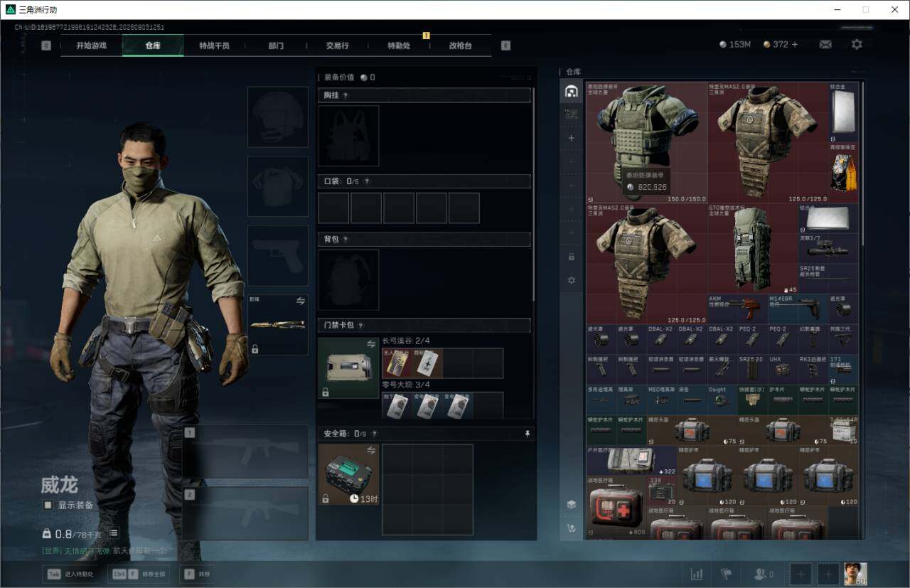Show help for 背包 section
The image size is (910, 588).
click(346, 240)
